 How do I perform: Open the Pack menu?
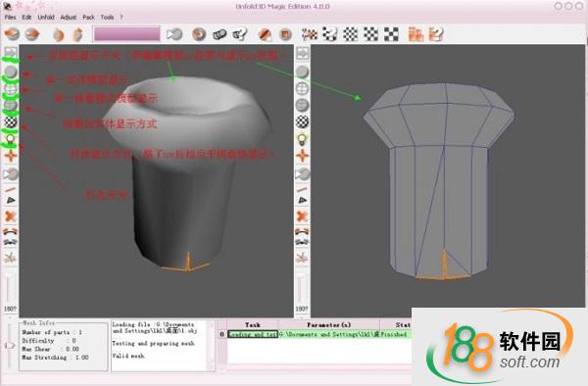(x=88, y=18)
